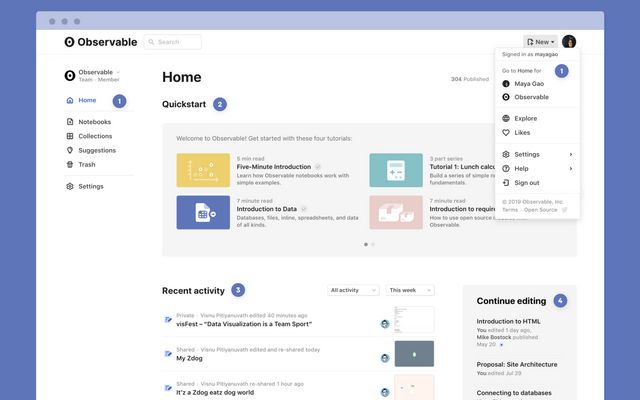
Task: Open the visFest notebook title
Action: (244, 324)
